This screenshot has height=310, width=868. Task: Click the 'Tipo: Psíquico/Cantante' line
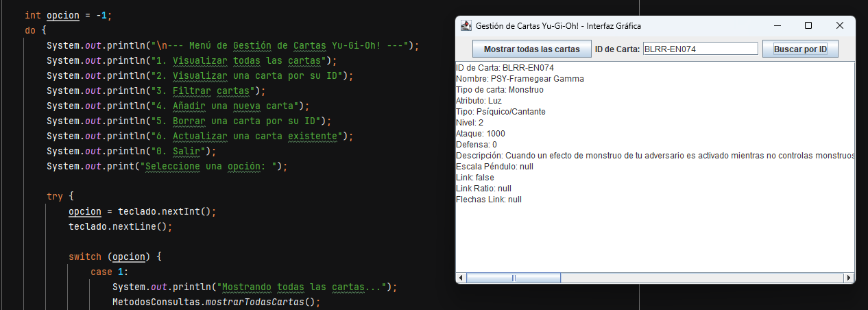[501, 112]
